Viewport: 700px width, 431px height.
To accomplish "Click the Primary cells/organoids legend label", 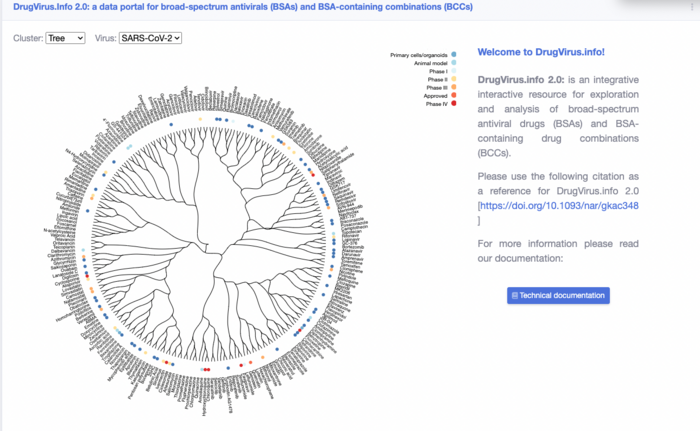I will pos(419,54).
